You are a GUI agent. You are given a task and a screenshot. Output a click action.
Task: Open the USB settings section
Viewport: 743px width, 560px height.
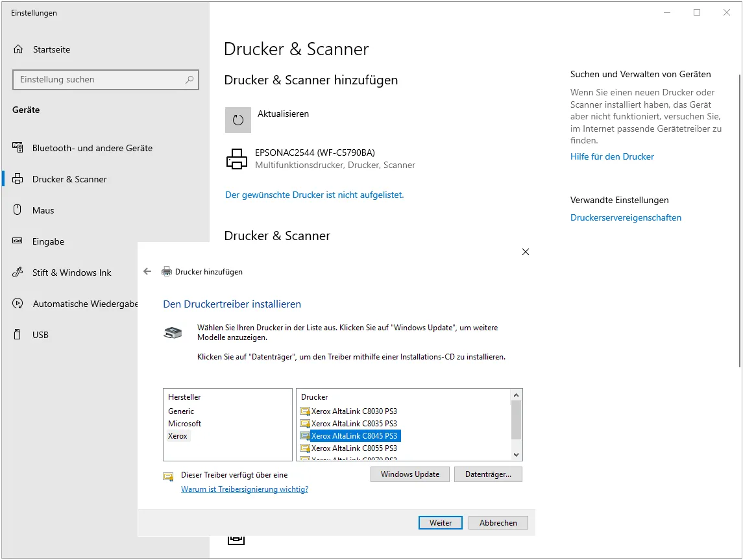point(40,335)
